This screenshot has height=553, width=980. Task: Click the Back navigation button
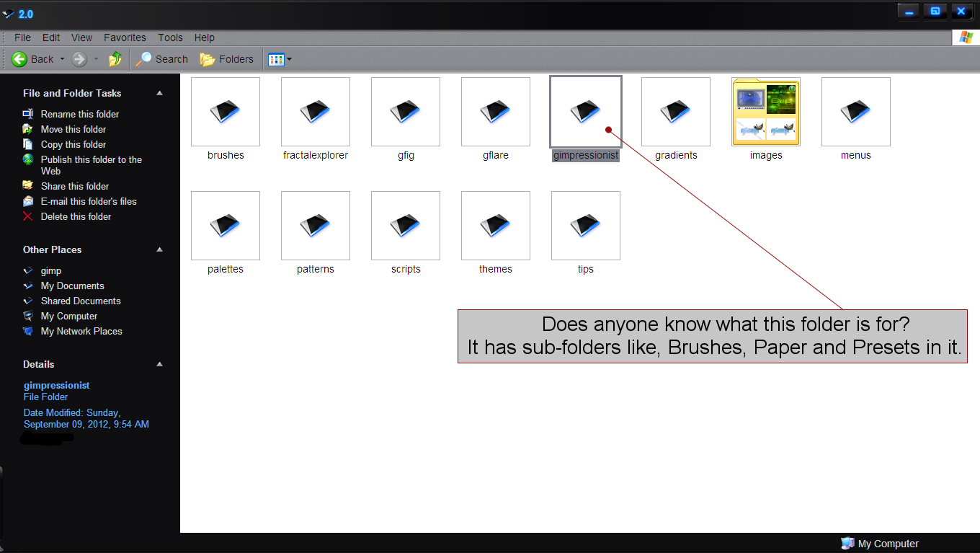pyautogui.click(x=32, y=59)
